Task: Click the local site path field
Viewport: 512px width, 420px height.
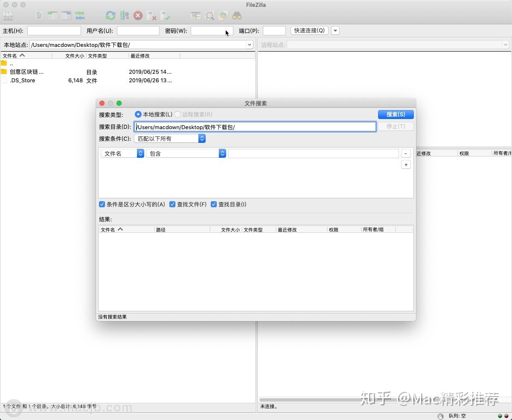Action: click(138, 45)
